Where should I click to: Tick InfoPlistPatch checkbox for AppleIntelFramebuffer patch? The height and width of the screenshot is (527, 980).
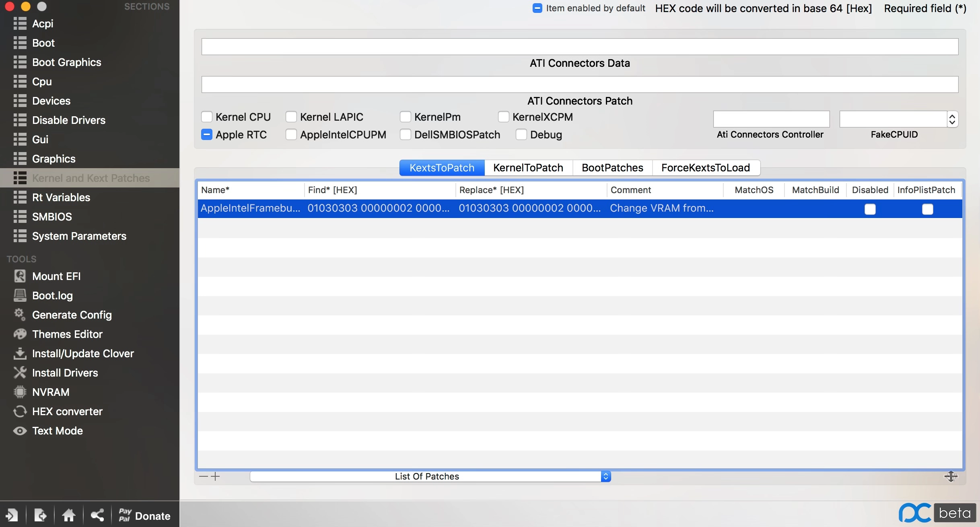[928, 209]
